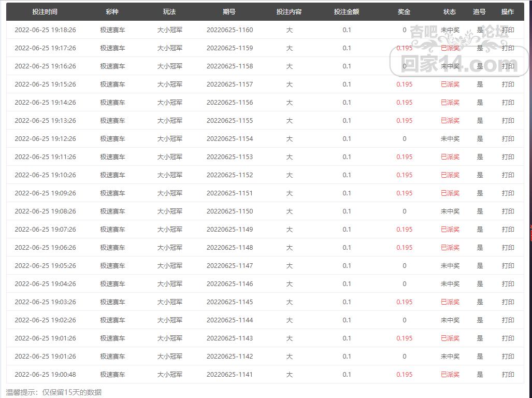Click 大小冠军 in row 20220625-1148

coord(169,248)
